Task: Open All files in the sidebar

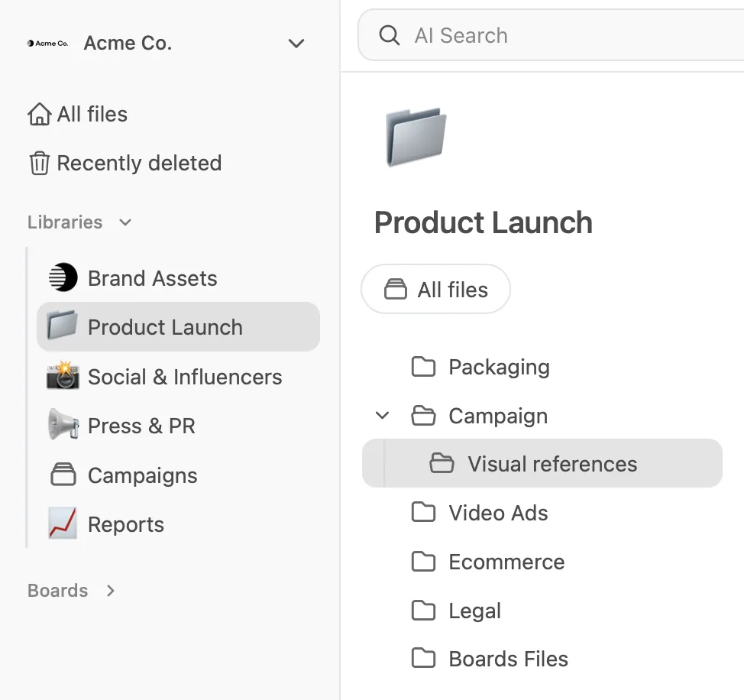Action: point(92,115)
